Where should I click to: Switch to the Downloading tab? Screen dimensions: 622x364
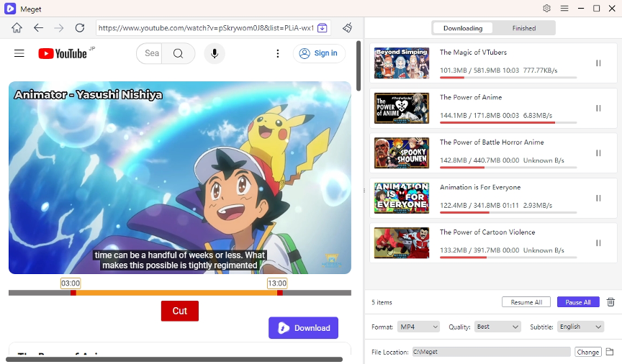(463, 28)
